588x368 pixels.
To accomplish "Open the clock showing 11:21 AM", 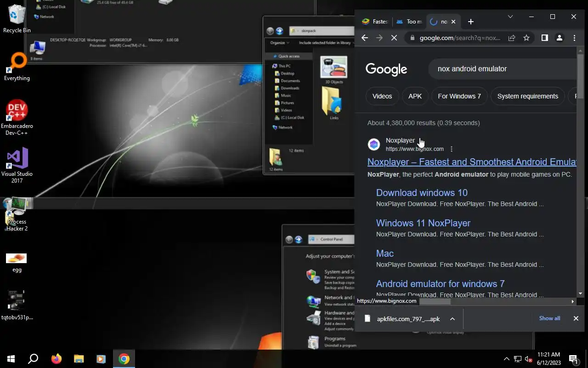I will tap(549, 359).
